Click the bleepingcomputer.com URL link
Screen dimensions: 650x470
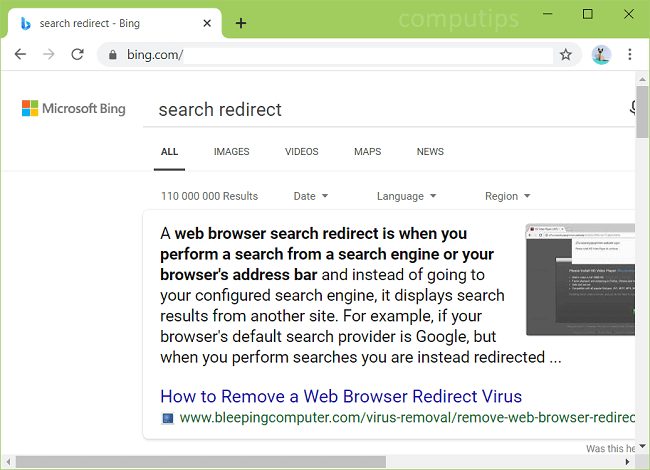tap(400, 418)
